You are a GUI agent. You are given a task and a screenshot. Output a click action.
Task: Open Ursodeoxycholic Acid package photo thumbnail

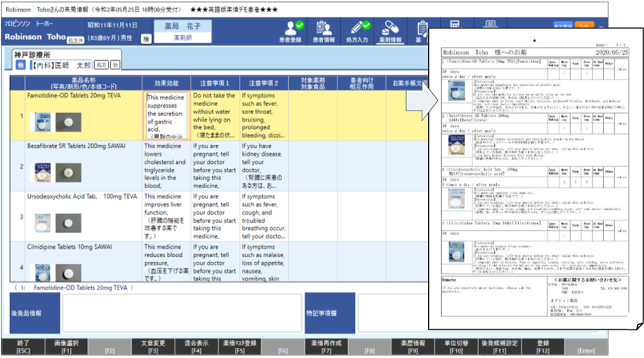43,223
